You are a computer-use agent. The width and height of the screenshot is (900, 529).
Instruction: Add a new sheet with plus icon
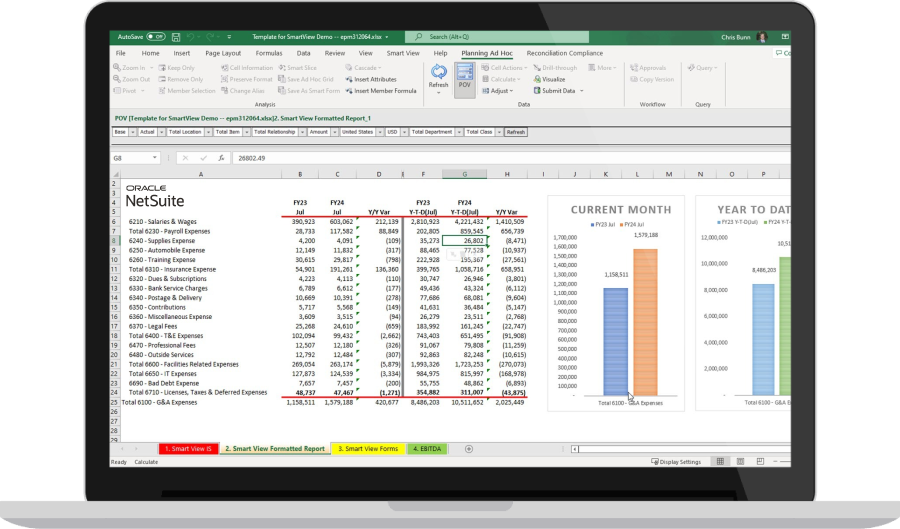(469, 449)
